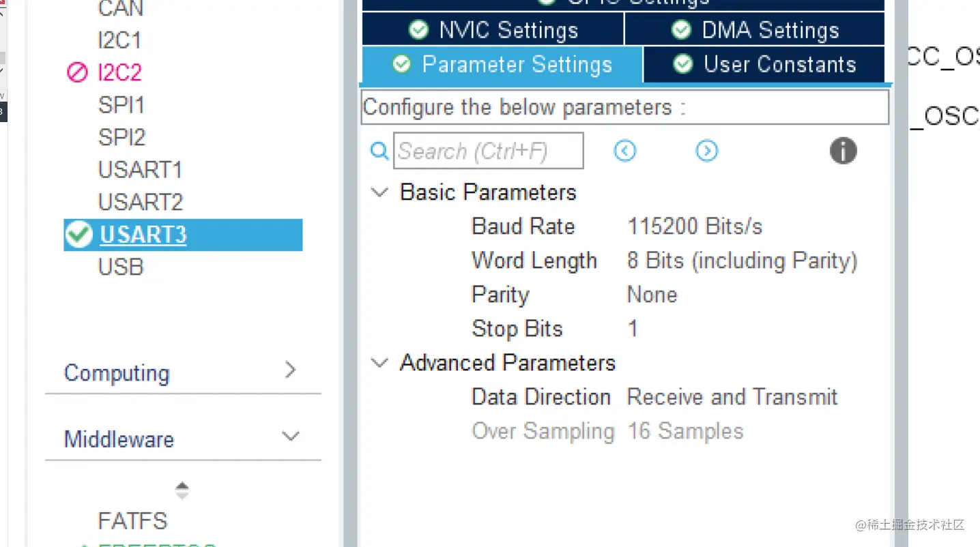The height and width of the screenshot is (547, 980).
Task: Open the Baud Rate value 115200 Bits/s
Action: pos(695,226)
